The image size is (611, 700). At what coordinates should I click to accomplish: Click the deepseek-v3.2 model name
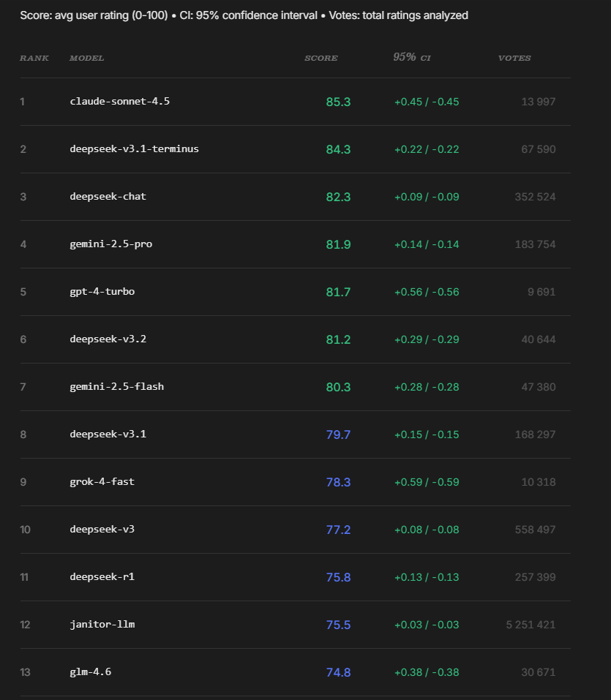pyautogui.click(x=108, y=339)
